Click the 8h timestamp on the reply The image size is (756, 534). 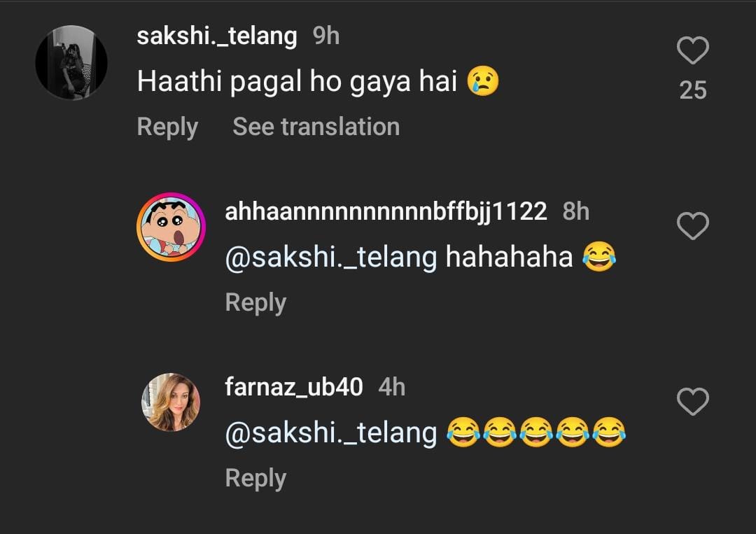coord(576,211)
